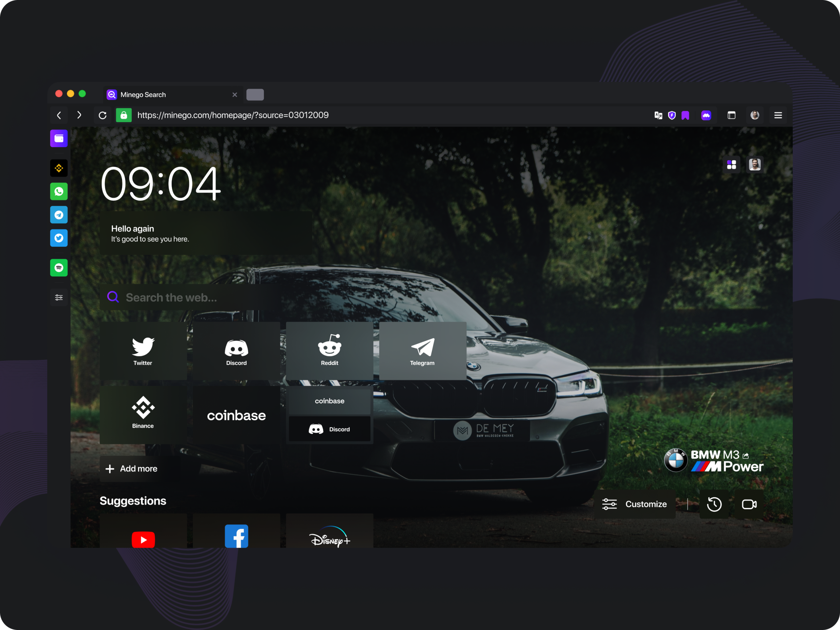Reload the current page
The image size is (840, 630).
pos(102,115)
